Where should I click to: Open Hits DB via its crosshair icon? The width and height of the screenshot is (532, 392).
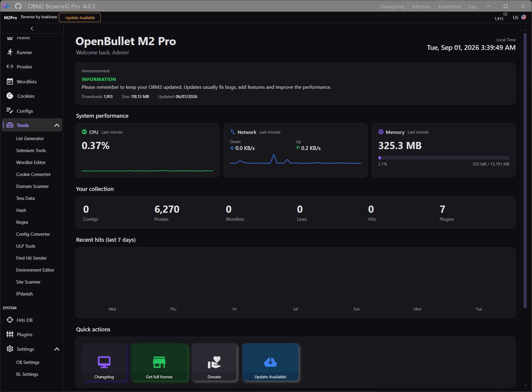(10, 320)
